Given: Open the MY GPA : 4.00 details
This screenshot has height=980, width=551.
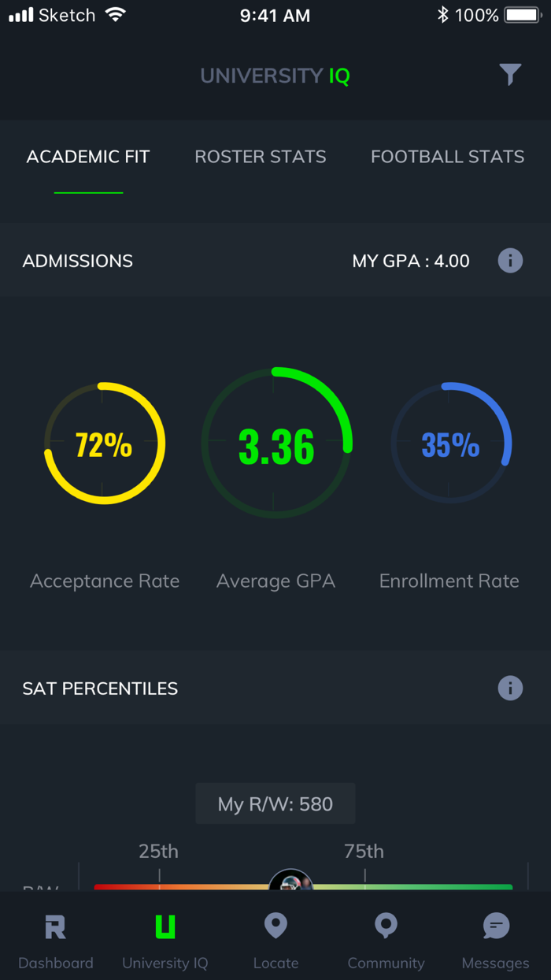Looking at the screenshot, I should click(410, 261).
